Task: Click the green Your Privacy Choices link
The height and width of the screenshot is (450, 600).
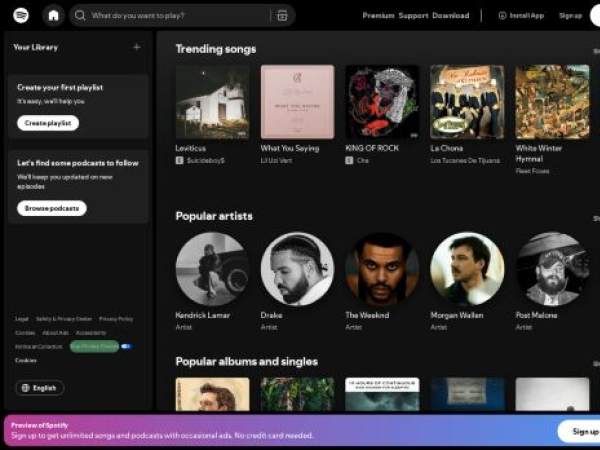Action: (x=95, y=346)
